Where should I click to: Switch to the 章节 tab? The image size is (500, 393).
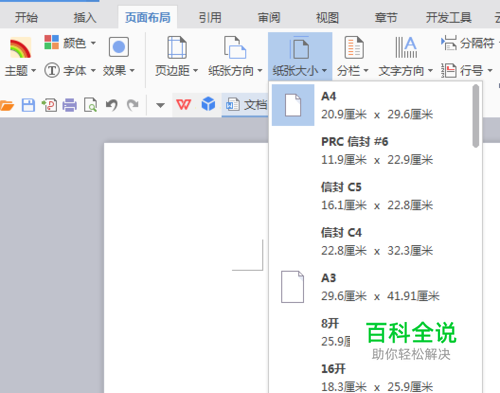point(386,17)
